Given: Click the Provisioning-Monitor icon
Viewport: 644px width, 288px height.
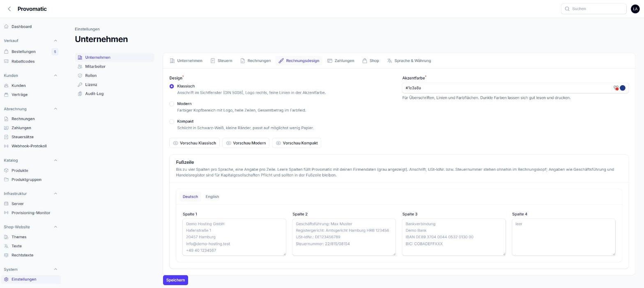Looking at the screenshot, I should 6,213.
